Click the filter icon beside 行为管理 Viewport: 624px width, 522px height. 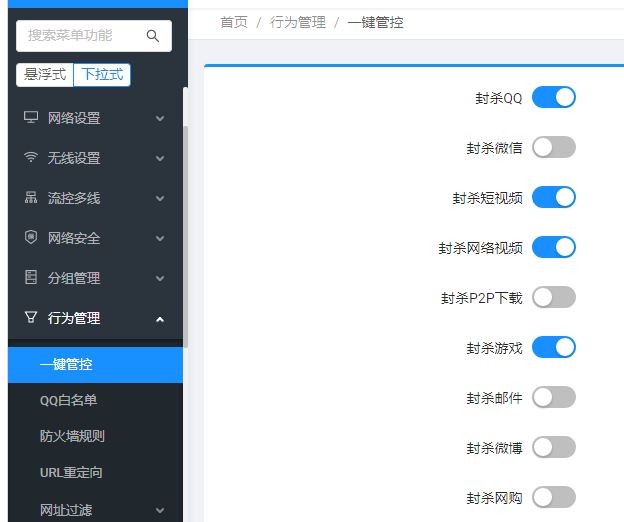(30, 318)
